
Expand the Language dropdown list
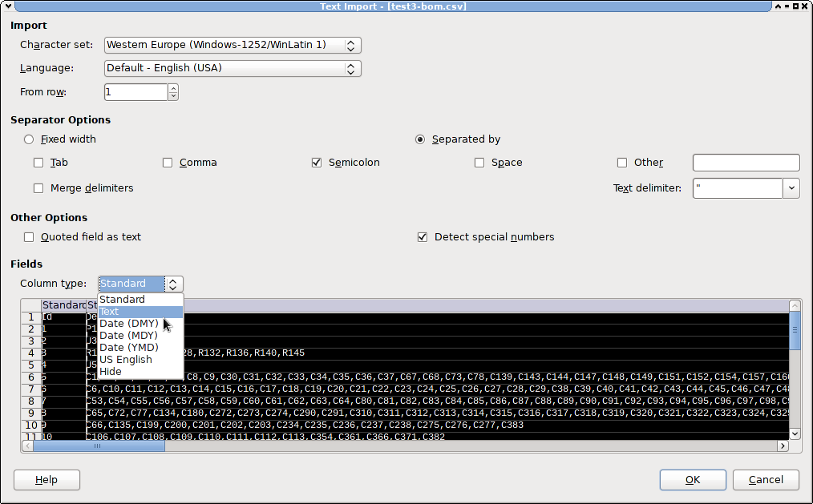pos(233,68)
